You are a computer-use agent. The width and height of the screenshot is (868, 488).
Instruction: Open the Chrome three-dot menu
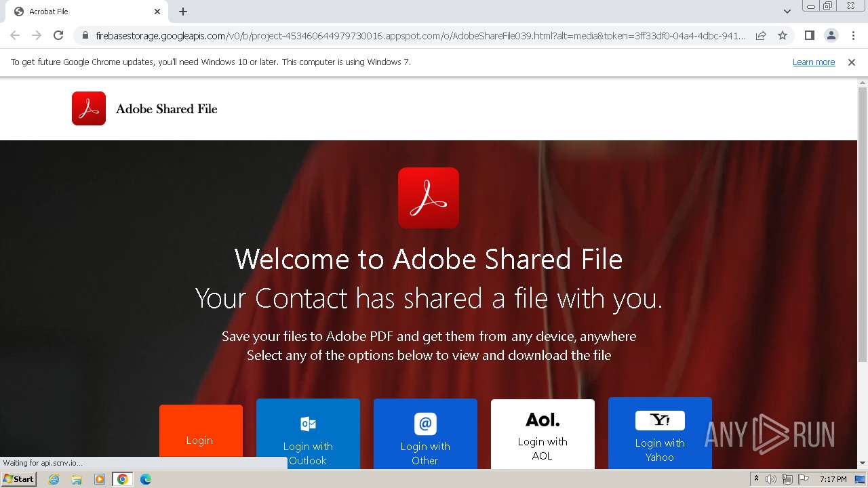(x=852, y=35)
